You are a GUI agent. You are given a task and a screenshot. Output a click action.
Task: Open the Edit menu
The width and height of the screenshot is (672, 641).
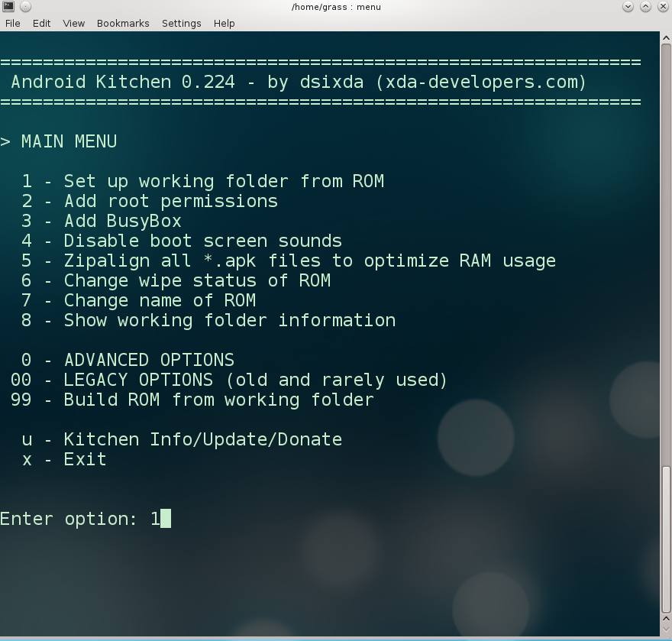tap(41, 23)
